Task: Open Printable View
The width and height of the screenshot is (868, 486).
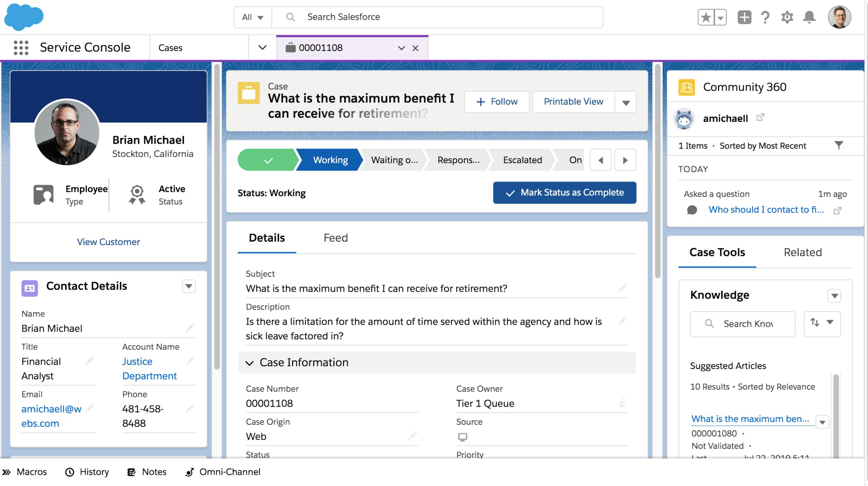Action: [573, 102]
